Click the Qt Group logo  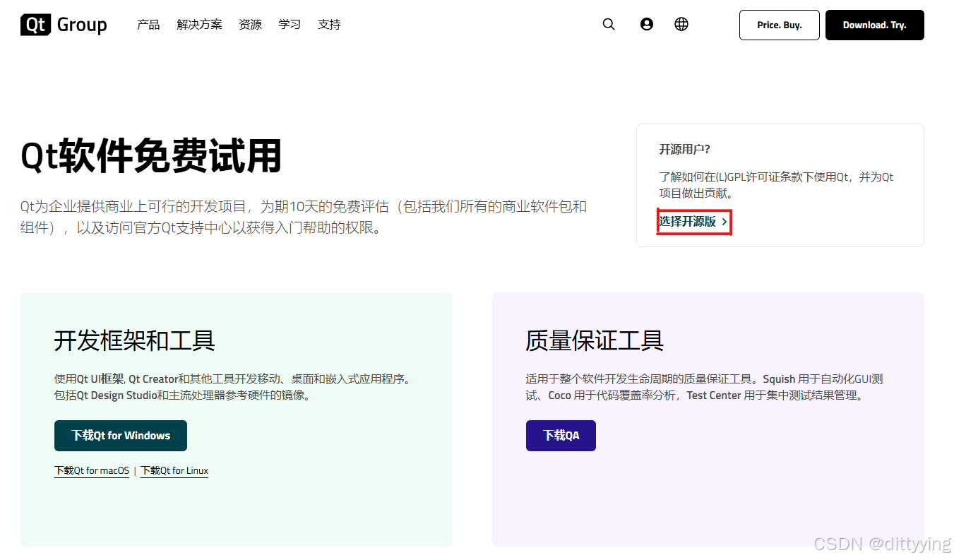coord(62,24)
